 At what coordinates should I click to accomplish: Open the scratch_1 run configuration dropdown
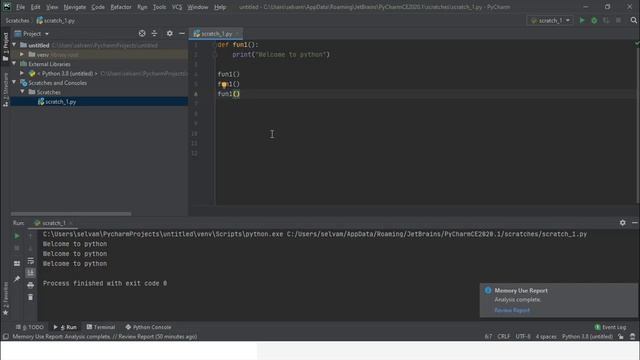(x=550, y=20)
